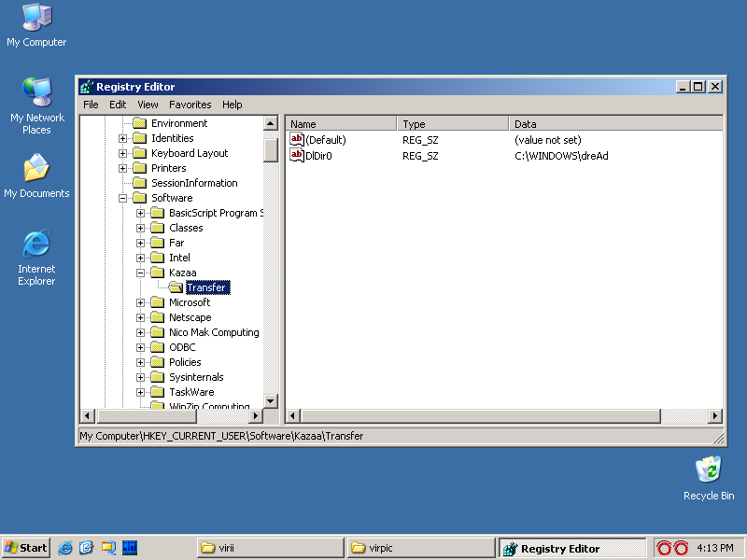The image size is (747, 560).
Task: Open My Network Places desktop icon
Action: (36, 91)
